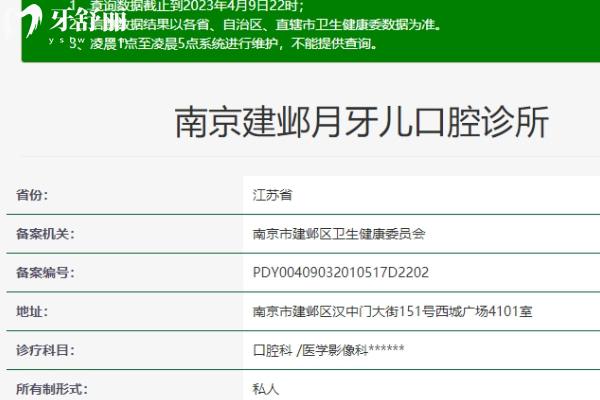
Task: Click the 地址 label
Action: pos(32,311)
